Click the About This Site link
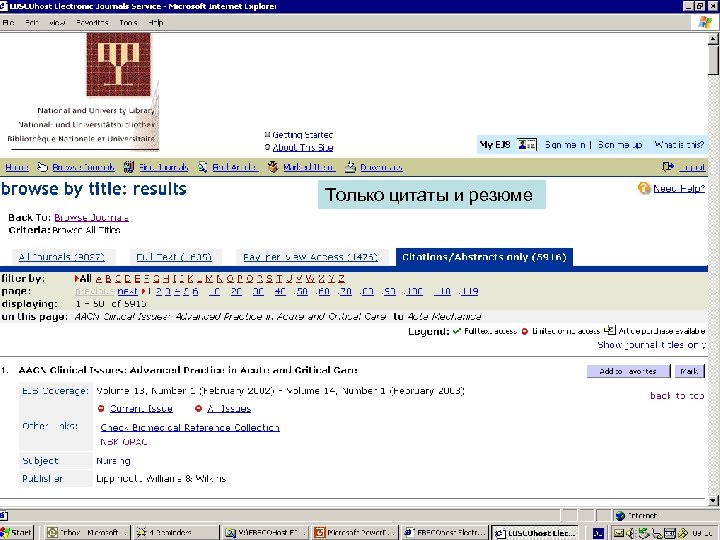This screenshot has height=540, width=720. click(303, 147)
